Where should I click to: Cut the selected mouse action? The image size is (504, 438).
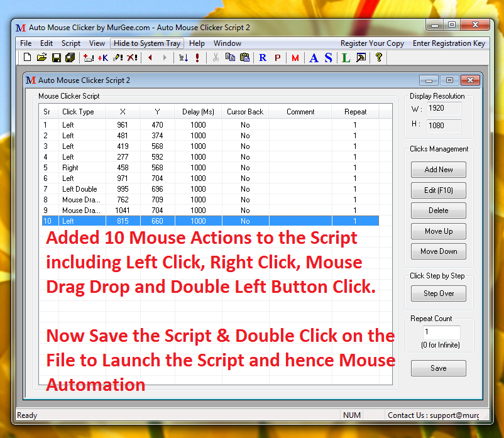(217, 57)
